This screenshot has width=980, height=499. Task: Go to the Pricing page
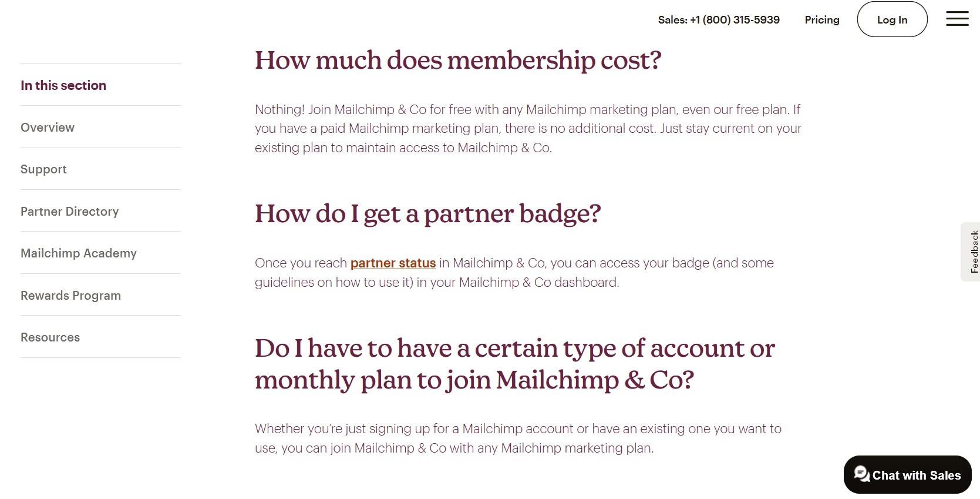[x=821, y=20]
